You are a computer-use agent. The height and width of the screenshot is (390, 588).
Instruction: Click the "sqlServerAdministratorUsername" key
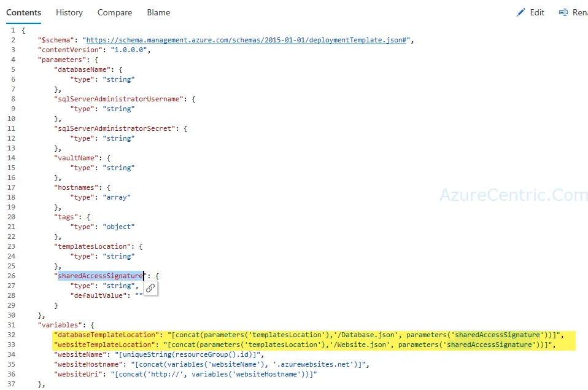pyautogui.click(x=119, y=99)
